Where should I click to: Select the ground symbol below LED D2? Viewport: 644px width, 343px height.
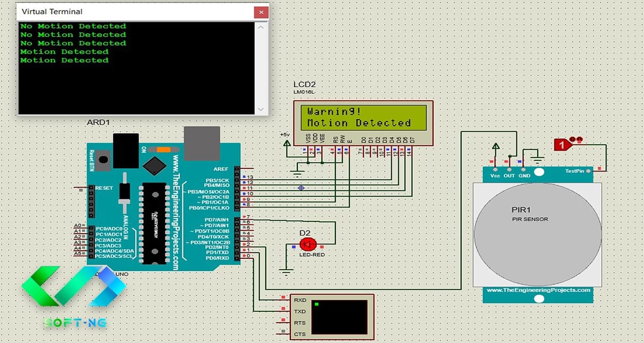(x=287, y=271)
